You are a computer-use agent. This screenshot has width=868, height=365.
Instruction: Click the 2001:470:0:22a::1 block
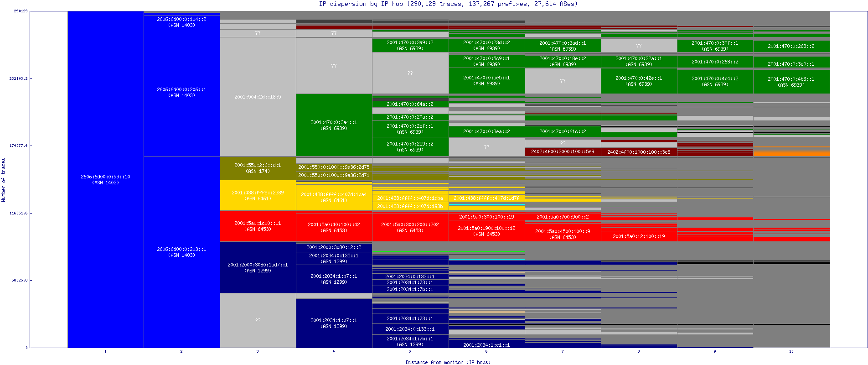click(x=639, y=61)
